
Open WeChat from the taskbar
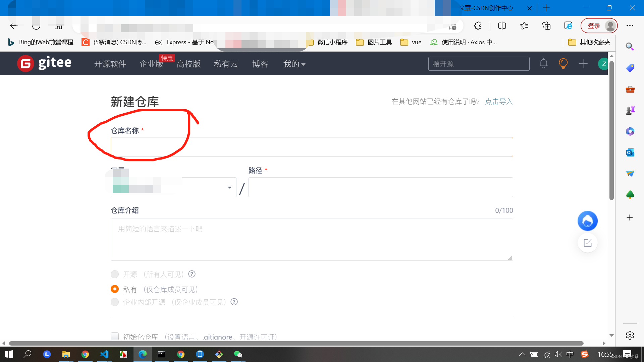point(238,354)
